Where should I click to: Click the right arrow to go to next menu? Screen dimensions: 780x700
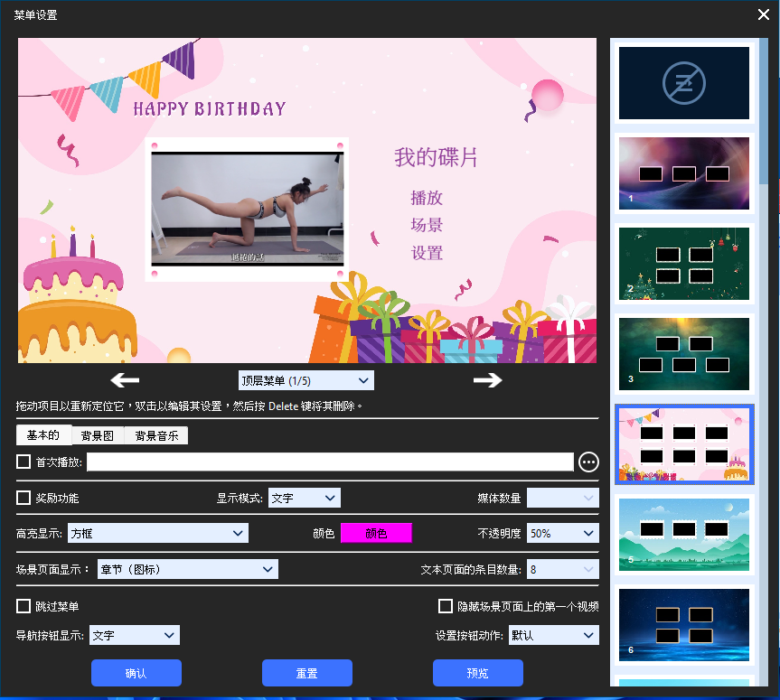coord(487,380)
